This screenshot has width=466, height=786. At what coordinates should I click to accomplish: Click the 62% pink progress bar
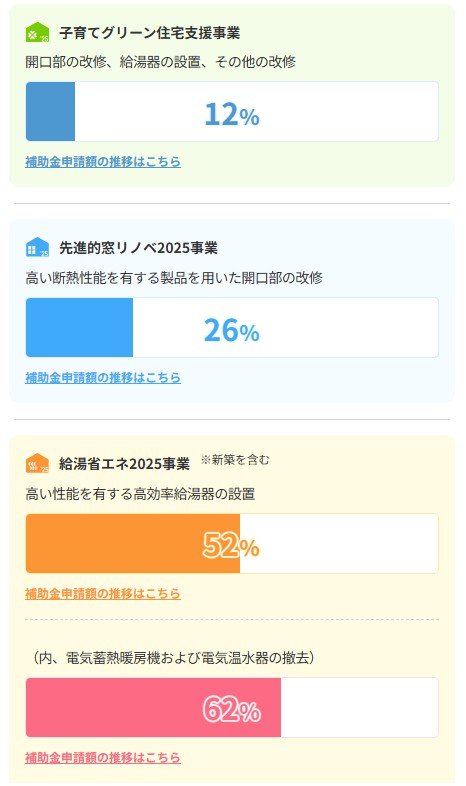(232, 708)
